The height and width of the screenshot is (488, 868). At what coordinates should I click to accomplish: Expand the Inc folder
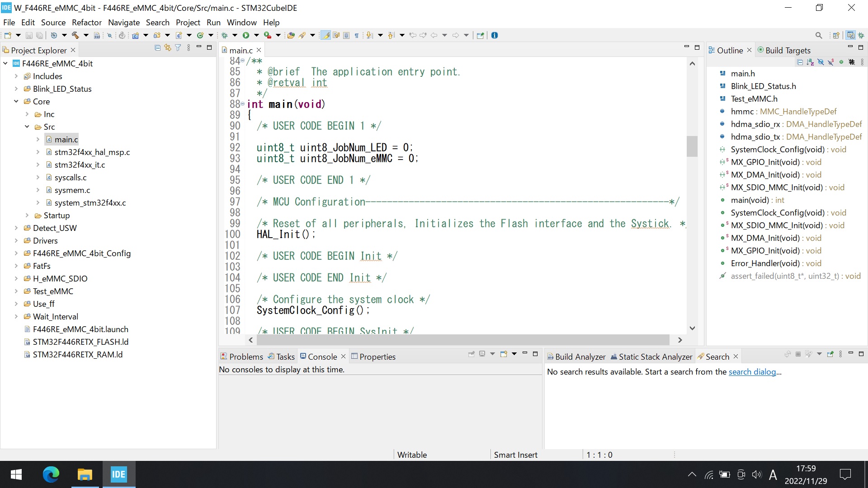pos(27,114)
